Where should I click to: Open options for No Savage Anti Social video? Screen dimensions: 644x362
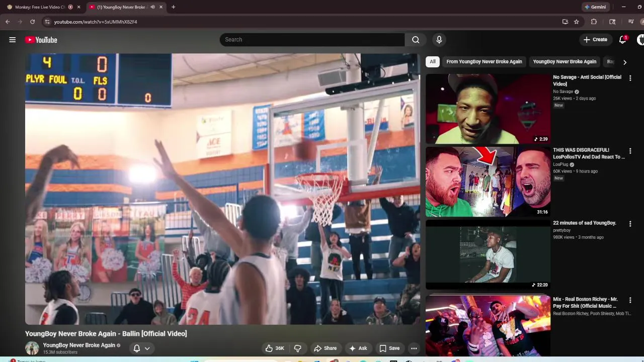coord(630,78)
